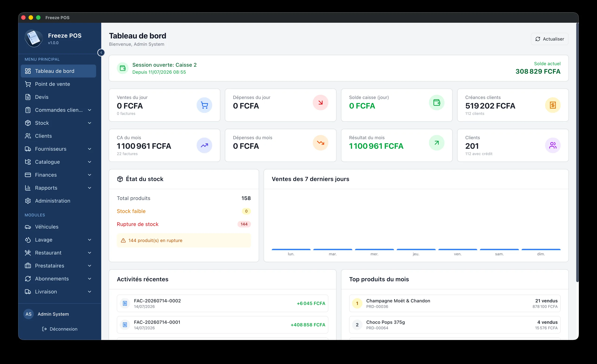Screen dimensions: 597x364
Task: Click the AS user avatar
Action: click(x=29, y=314)
